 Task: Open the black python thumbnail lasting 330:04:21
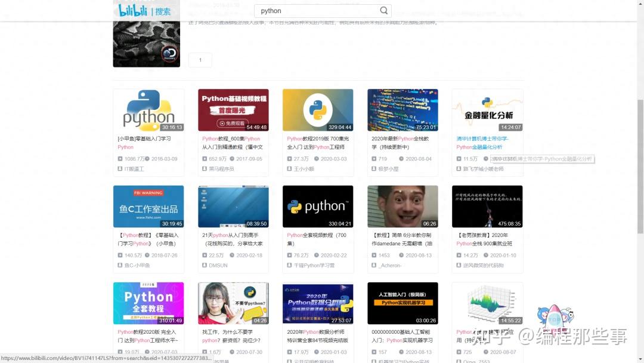click(318, 207)
